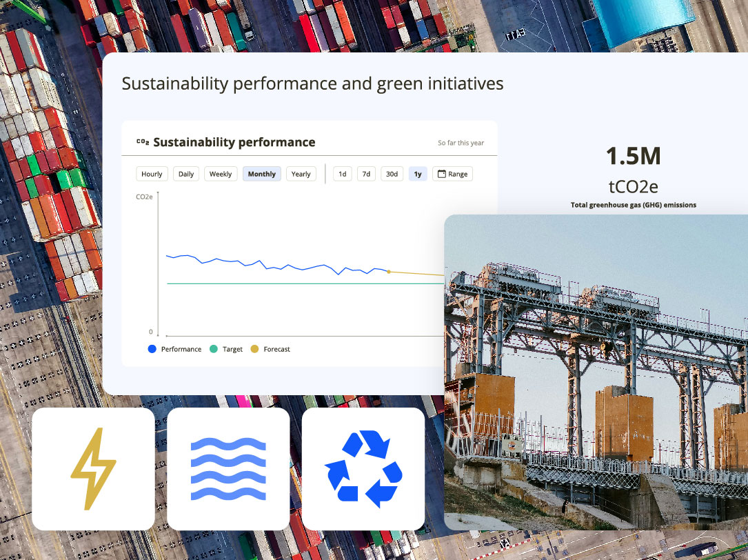Click the blue water waves icon card
This screenshot has height=560, width=748.
(x=228, y=469)
